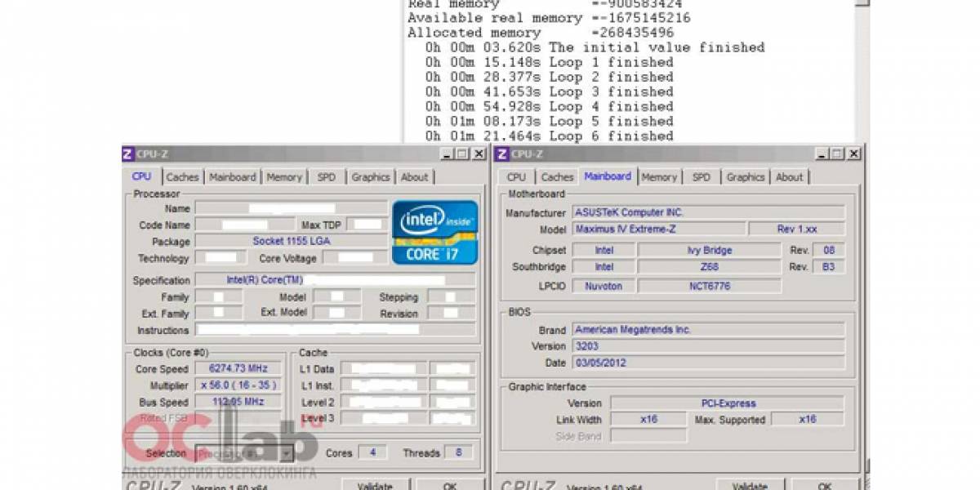Open Caches tab in right CPU-Z window

click(x=557, y=176)
